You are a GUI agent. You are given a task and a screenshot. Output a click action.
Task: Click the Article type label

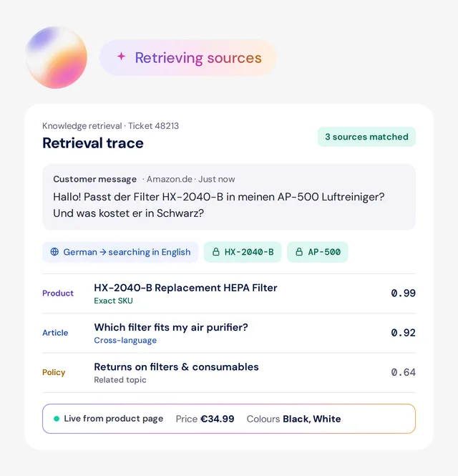click(x=55, y=333)
